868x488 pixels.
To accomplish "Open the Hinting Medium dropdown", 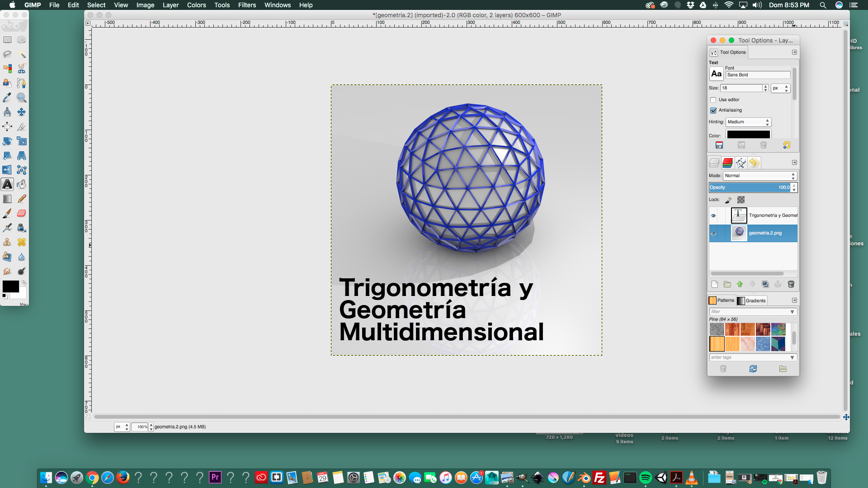I will click(x=748, y=122).
